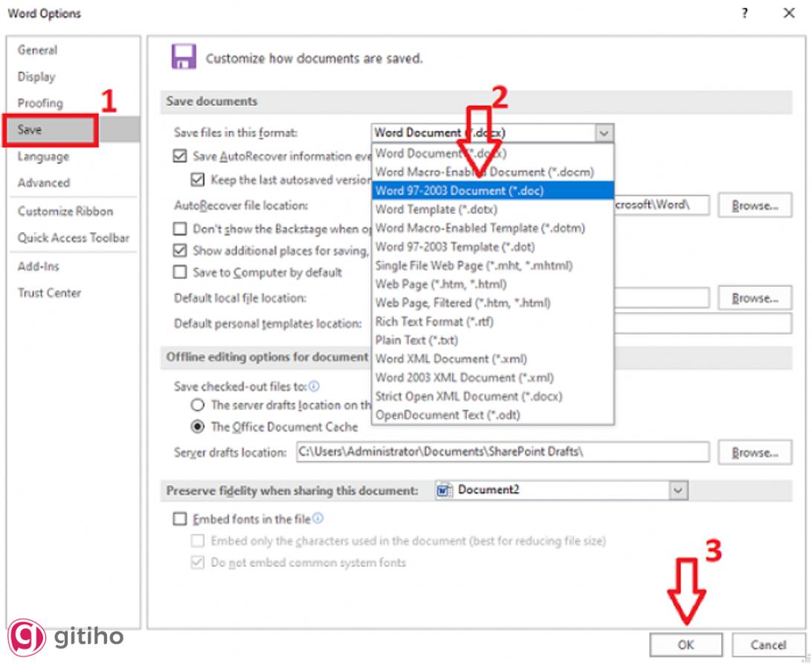Close the Word Options dialog
Image resolution: width=812 pixels, height=664 pixels.
(789, 13)
